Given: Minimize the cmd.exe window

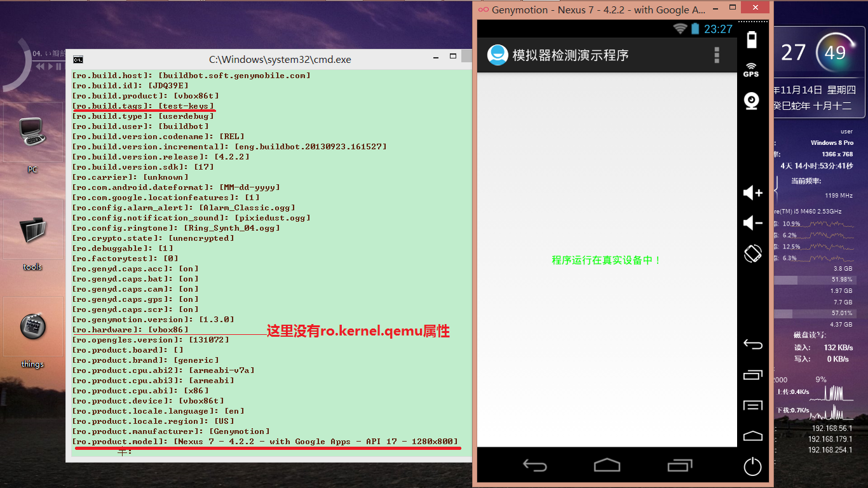Looking at the screenshot, I should click(437, 58).
